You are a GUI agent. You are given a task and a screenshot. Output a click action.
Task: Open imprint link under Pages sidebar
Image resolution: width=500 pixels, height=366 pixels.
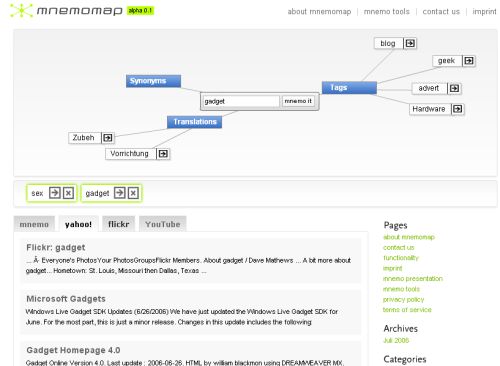(x=393, y=268)
